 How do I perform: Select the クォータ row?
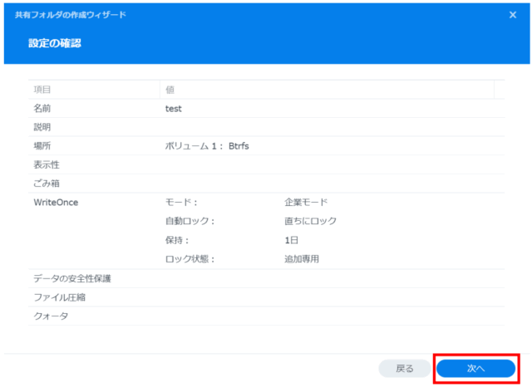(51, 316)
